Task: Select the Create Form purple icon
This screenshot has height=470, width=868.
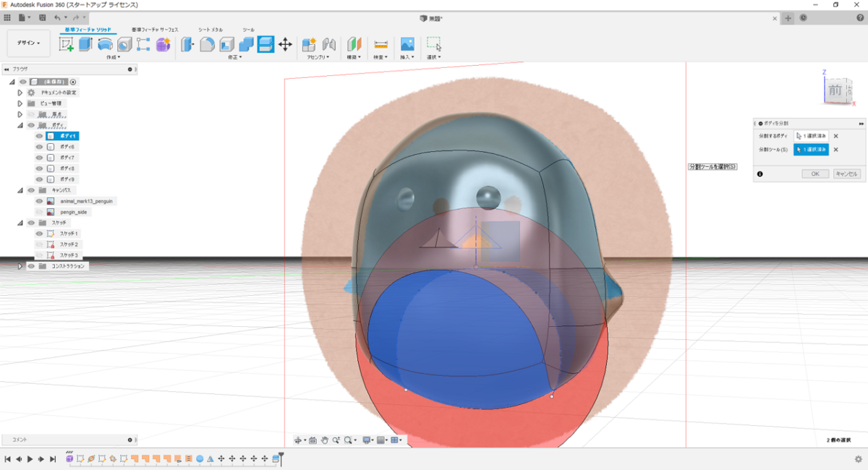Action: pos(163,44)
